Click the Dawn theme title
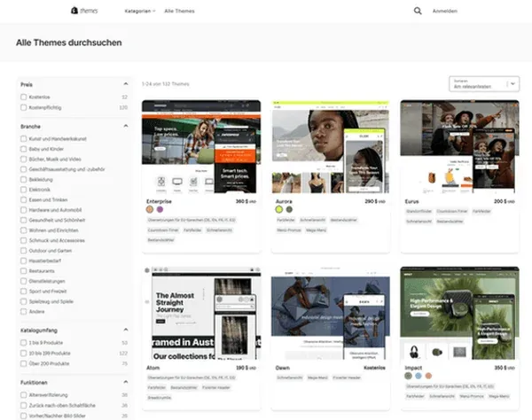532x420 pixels. point(283,368)
